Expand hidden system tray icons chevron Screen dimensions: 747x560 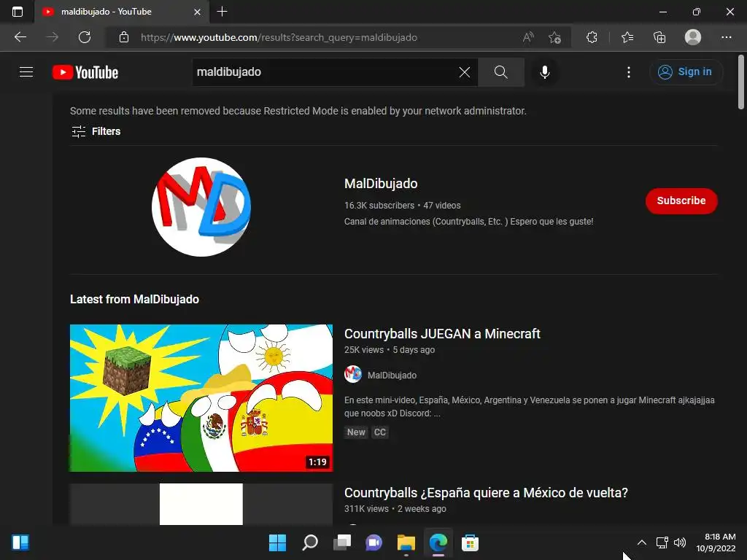point(642,542)
